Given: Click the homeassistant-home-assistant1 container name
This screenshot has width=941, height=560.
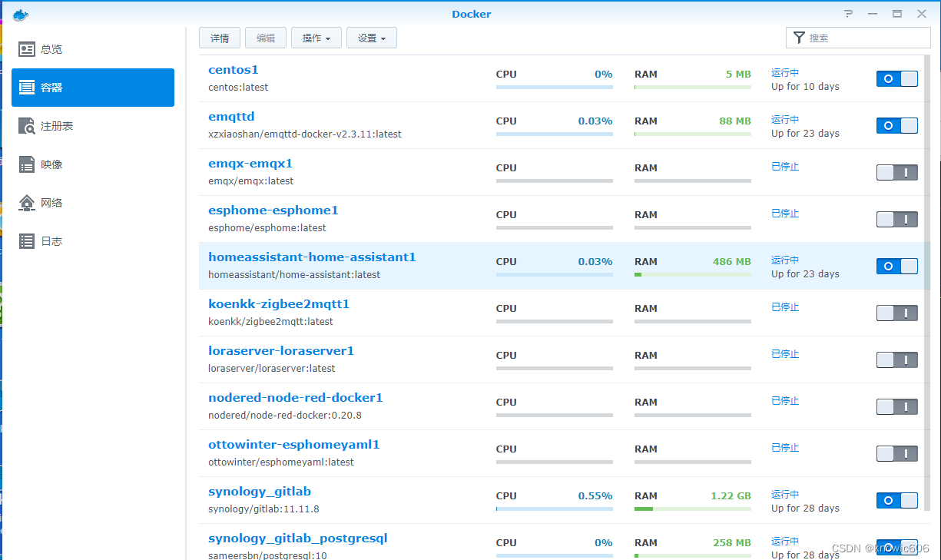Looking at the screenshot, I should point(312,257).
